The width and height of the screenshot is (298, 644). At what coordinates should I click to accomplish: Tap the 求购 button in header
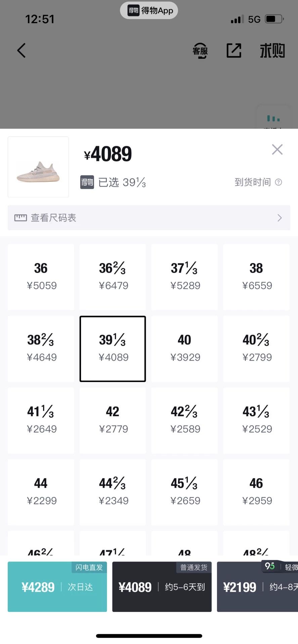tap(272, 51)
